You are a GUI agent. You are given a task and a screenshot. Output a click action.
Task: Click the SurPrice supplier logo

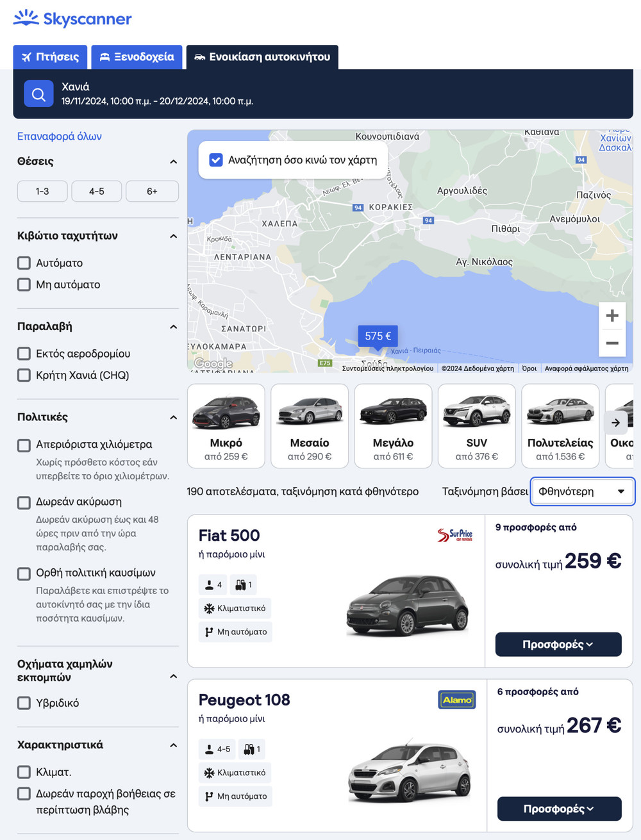pyautogui.click(x=455, y=534)
